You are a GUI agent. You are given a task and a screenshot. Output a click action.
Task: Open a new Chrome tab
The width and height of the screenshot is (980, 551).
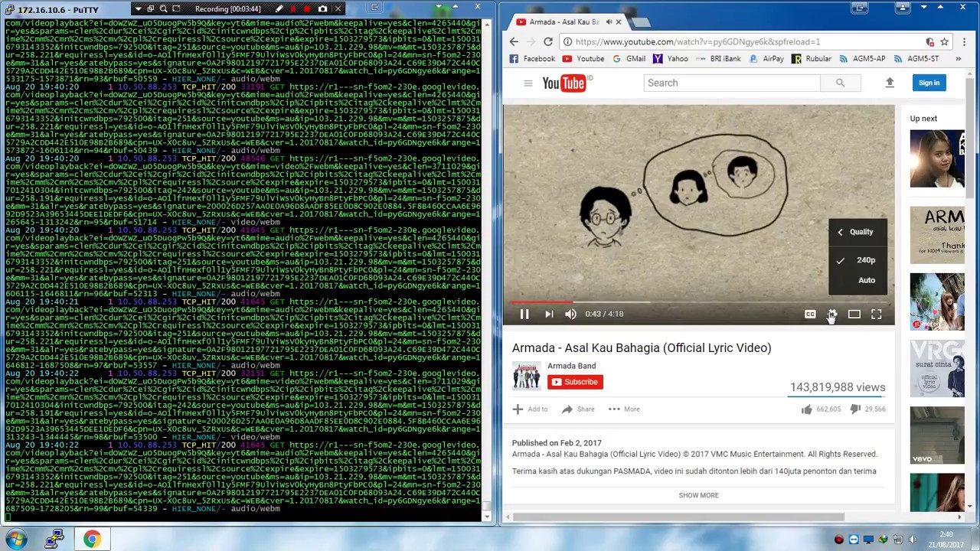(640, 22)
